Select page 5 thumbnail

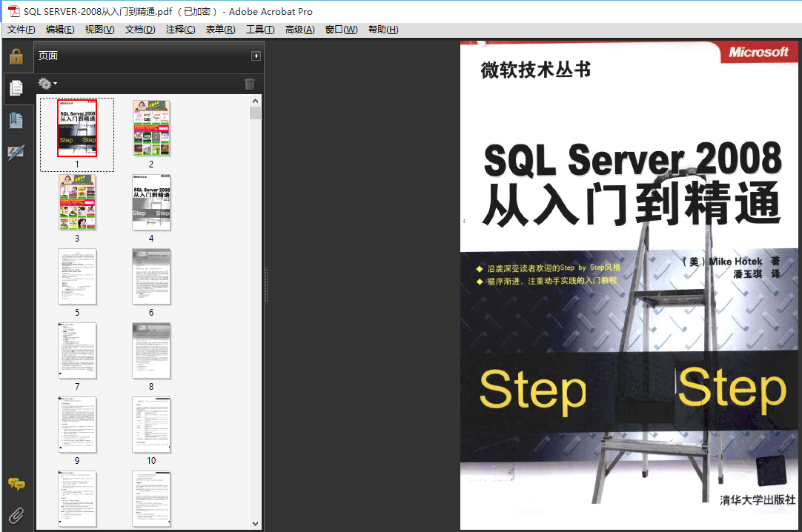[77, 276]
